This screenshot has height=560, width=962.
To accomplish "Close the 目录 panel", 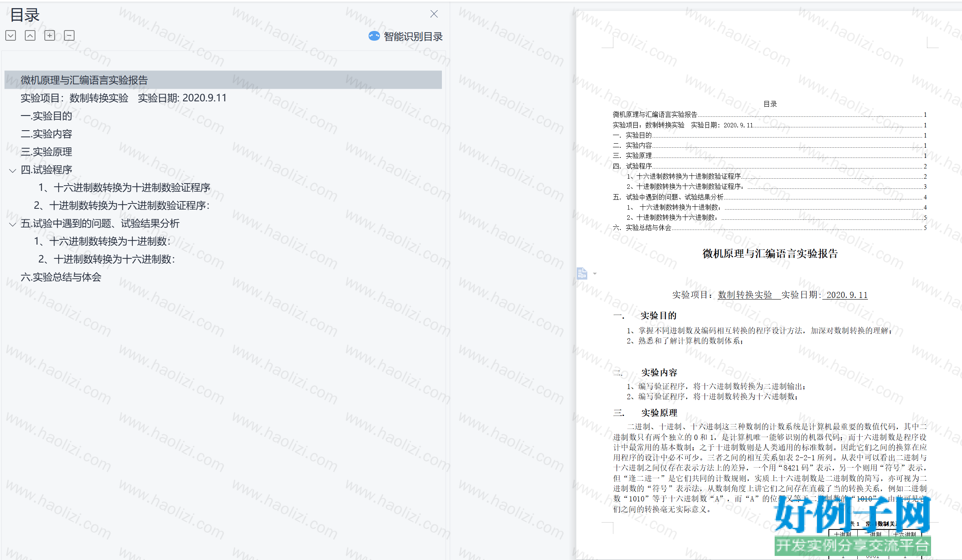I will (434, 14).
